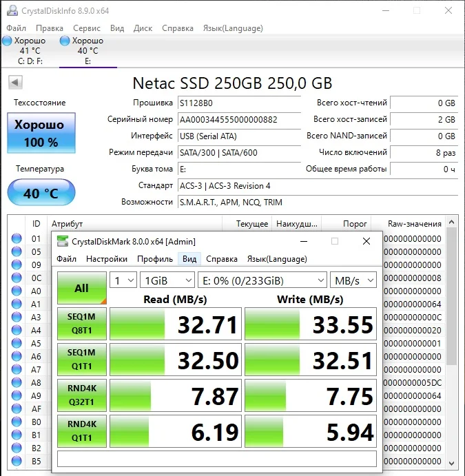Click the status circle for attribute 0C

coord(17,278)
